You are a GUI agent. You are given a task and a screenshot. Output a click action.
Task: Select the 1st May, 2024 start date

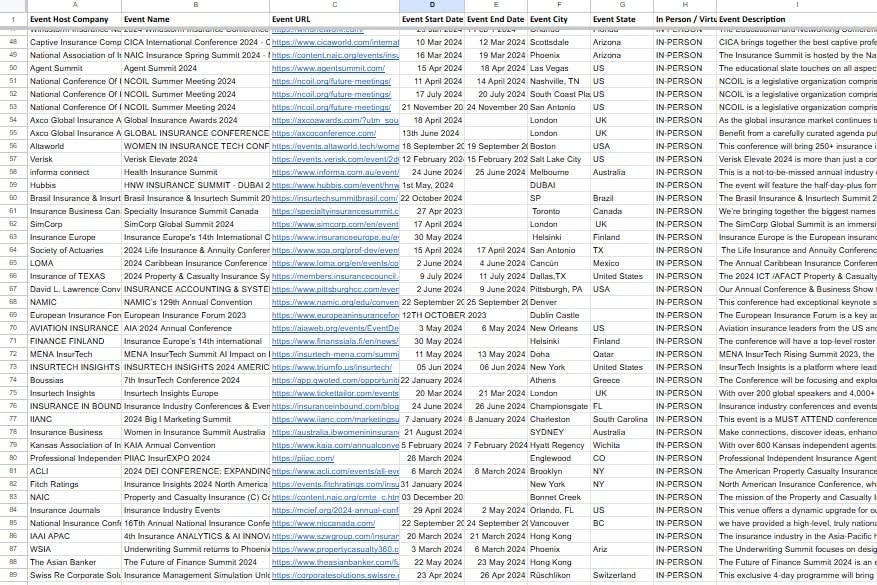432,185
